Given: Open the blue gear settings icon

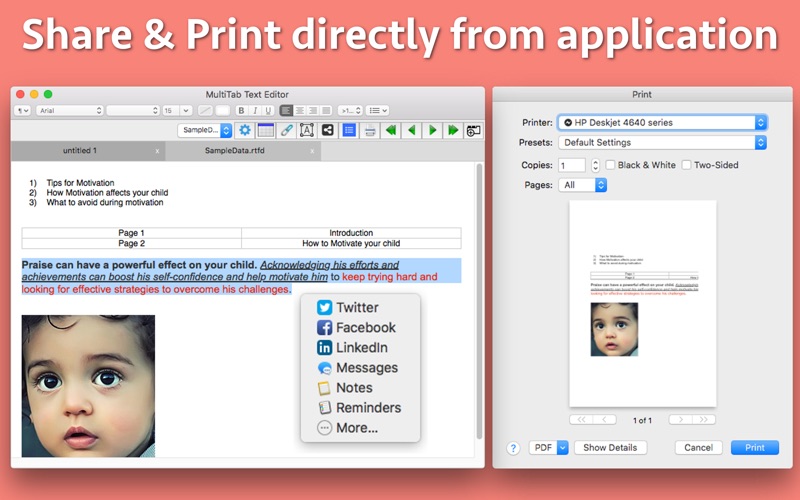Looking at the screenshot, I should 245,130.
